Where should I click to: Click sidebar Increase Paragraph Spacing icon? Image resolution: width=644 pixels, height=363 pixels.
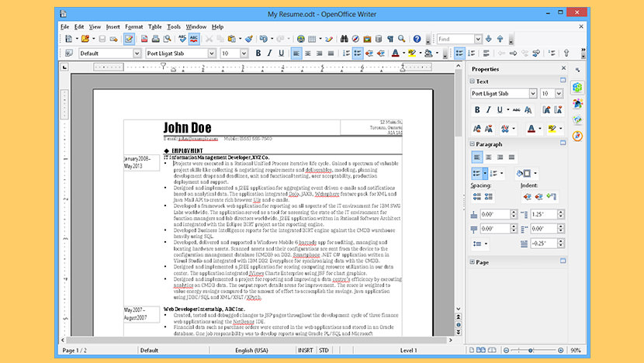tap(477, 197)
